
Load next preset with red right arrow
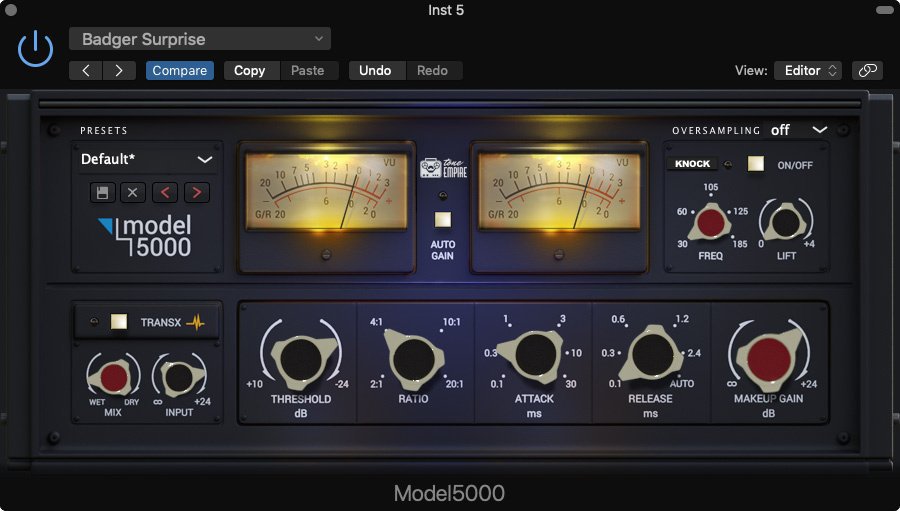tap(197, 192)
